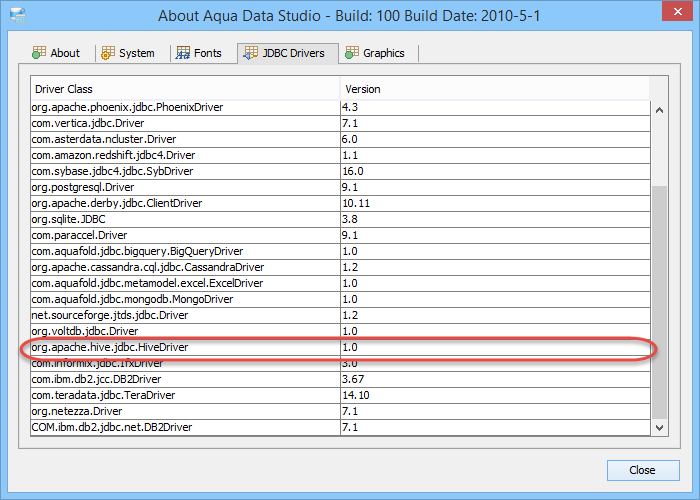Image resolution: width=700 pixels, height=500 pixels.
Task: Select the com.amazon.redshift.jdbc4.Driver row
Action: [341, 155]
